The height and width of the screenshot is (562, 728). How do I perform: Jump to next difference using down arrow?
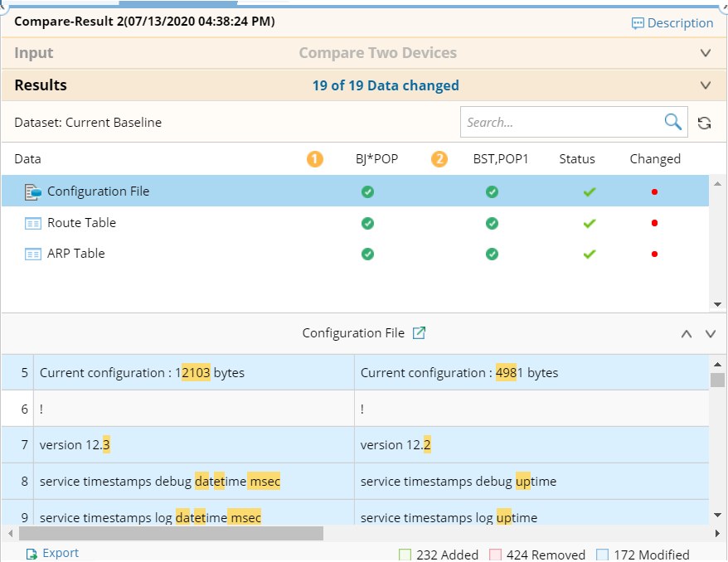(710, 334)
